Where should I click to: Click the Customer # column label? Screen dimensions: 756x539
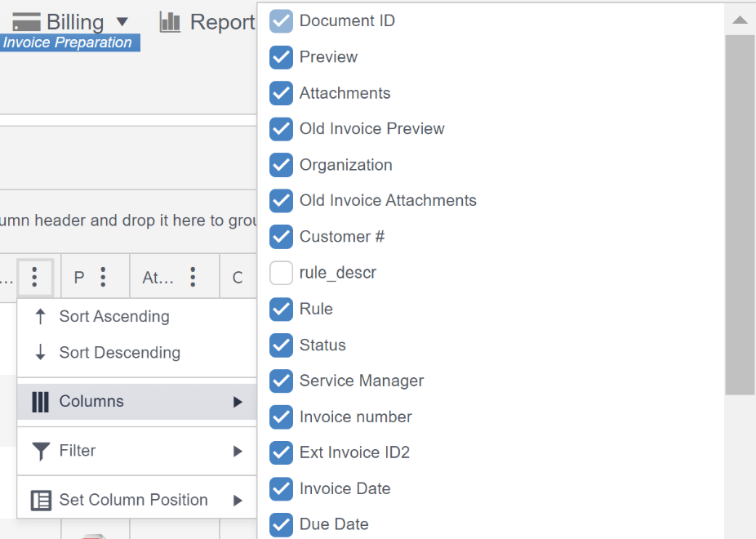click(341, 237)
